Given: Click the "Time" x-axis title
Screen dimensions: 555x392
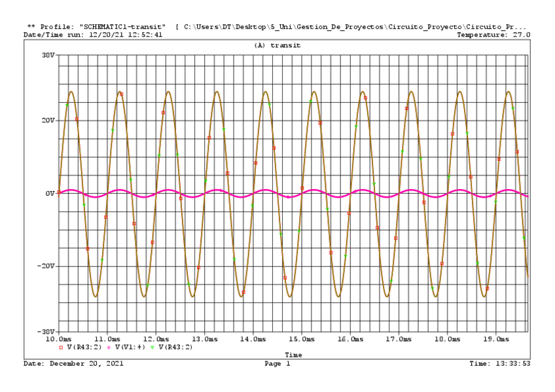Looking at the screenshot, I should pyautogui.click(x=293, y=355).
